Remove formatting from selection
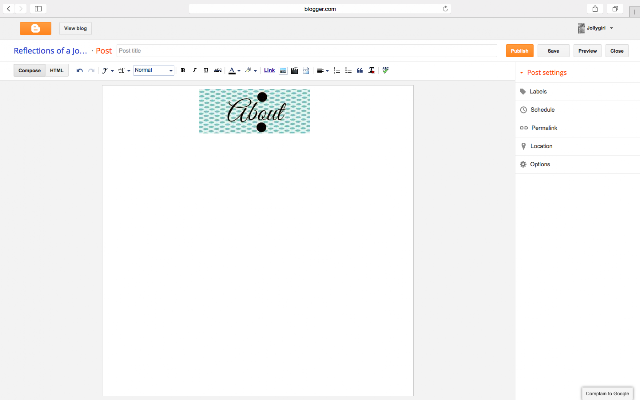Viewport: 640px width, 400px height. (x=371, y=71)
